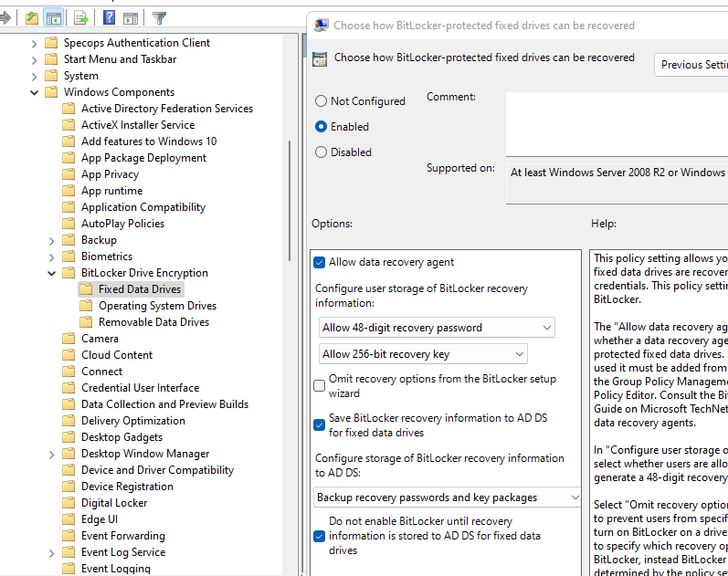Image resolution: width=728 pixels, height=576 pixels.
Task: Click the Supported on text field
Action: 617,184
